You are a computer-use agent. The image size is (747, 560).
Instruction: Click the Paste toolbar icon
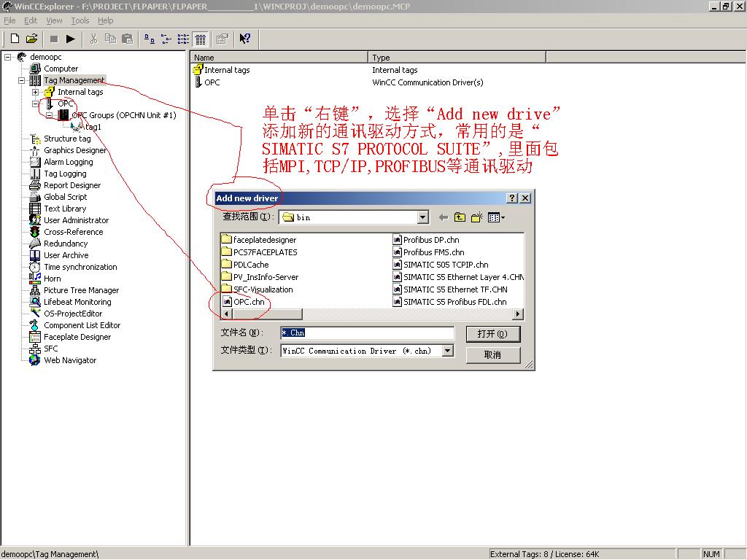[x=127, y=39]
